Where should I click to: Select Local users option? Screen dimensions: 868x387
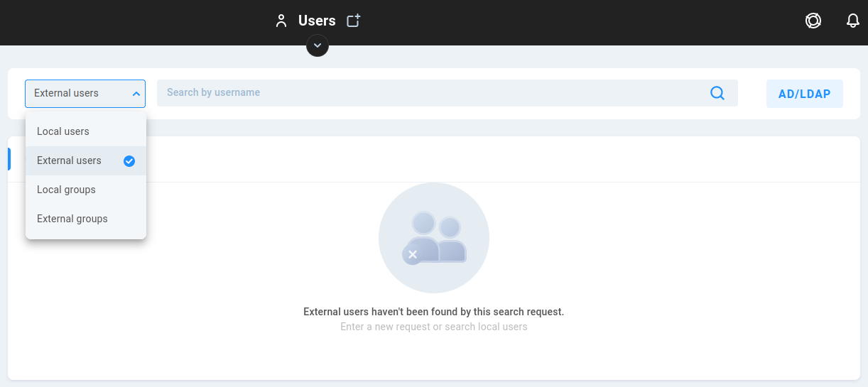[86, 131]
